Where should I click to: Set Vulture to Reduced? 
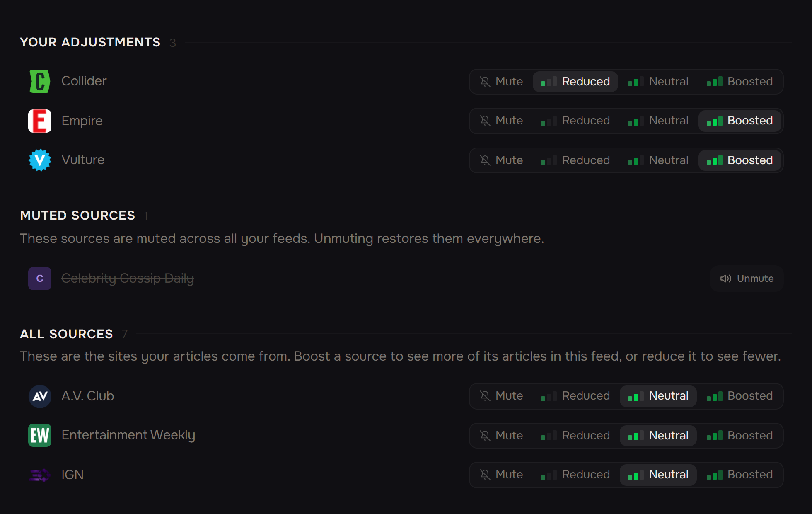click(x=575, y=160)
